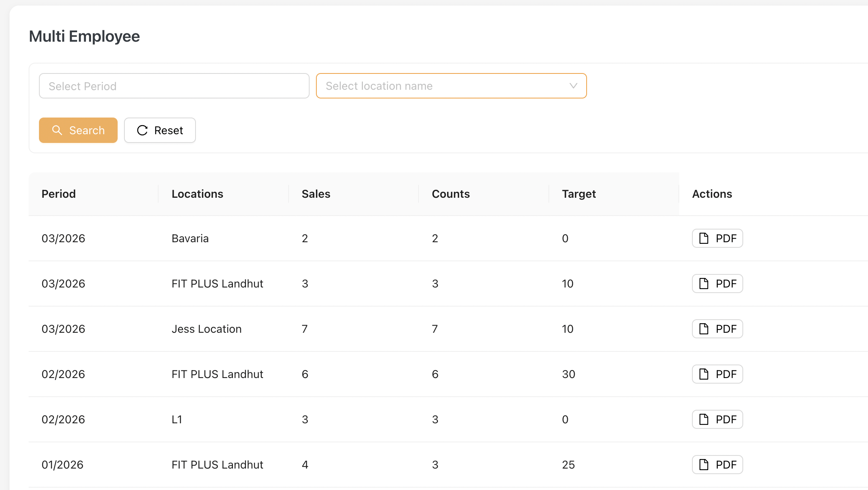Focus the Select Period input field
The image size is (868, 490).
(174, 86)
